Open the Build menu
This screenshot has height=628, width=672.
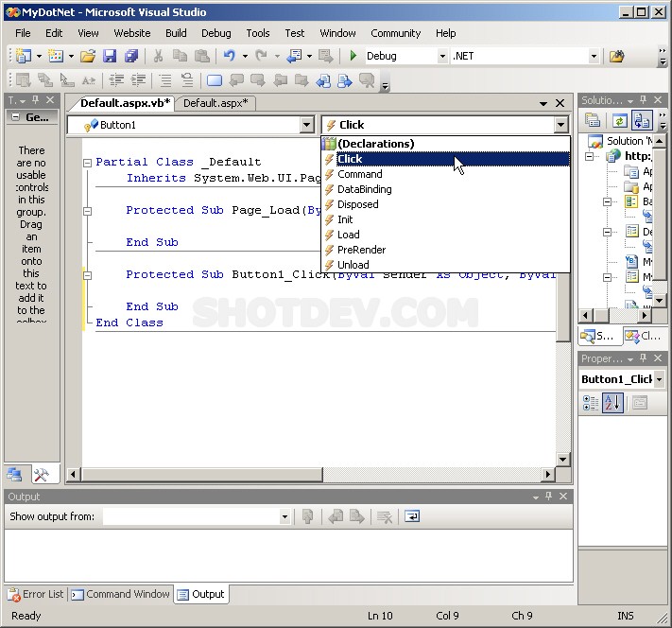[x=176, y=33]
